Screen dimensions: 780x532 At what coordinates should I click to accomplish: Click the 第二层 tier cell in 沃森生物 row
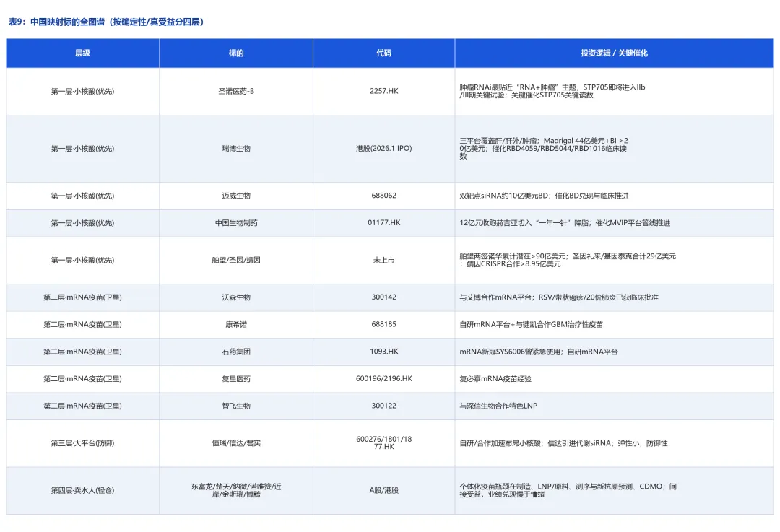(82, 297)
